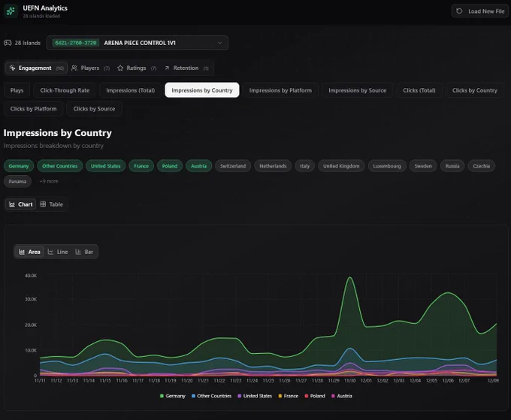511x420 pixels.
Task: Click the Austria magenta legend swatch
Action: click(x=333, y=396)
